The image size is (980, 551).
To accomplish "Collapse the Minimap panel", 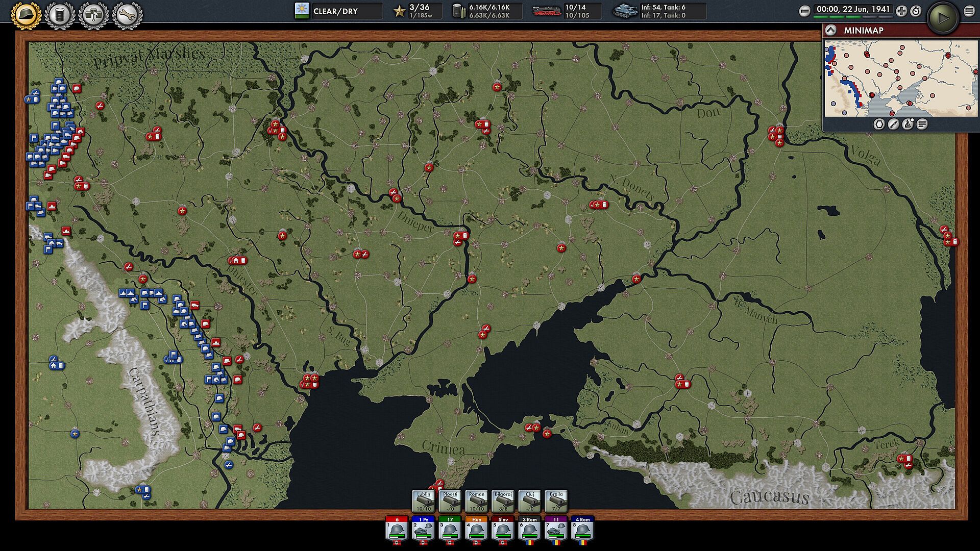I will click(x=830, y=30).
